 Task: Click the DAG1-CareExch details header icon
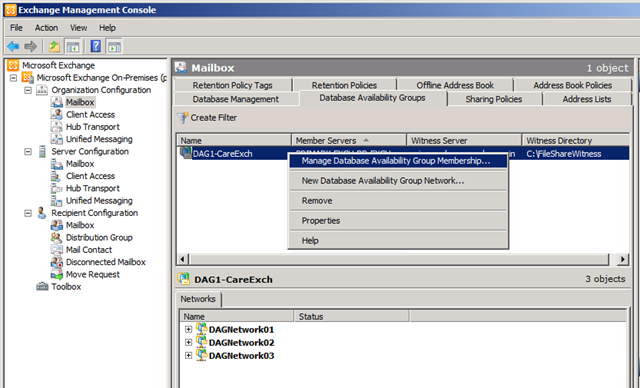point(184,279)
